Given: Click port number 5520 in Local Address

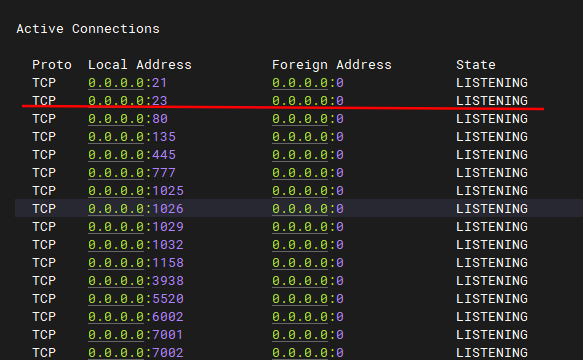Looking at the screenshot, I should [x=168, y=299].
